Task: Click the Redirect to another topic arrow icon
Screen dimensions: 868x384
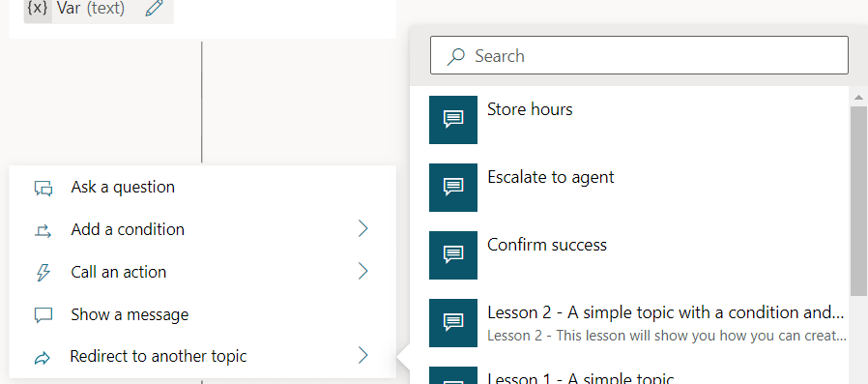Action: (43, 358)
